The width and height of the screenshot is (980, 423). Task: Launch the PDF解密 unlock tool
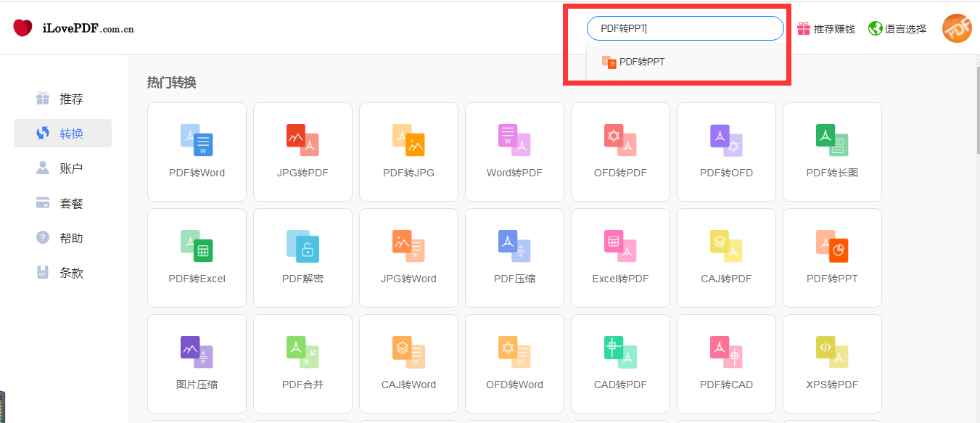(x=302, y=258)
